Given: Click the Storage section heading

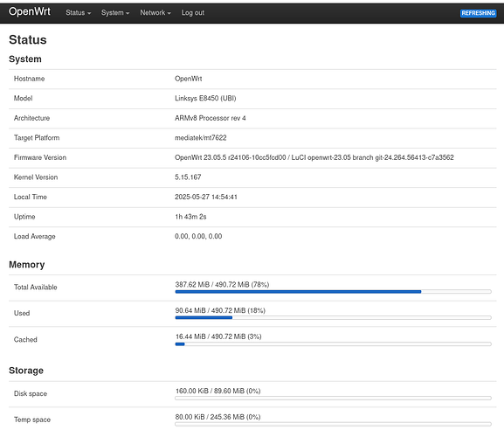Looking at the screenshot, I should 26,371.
